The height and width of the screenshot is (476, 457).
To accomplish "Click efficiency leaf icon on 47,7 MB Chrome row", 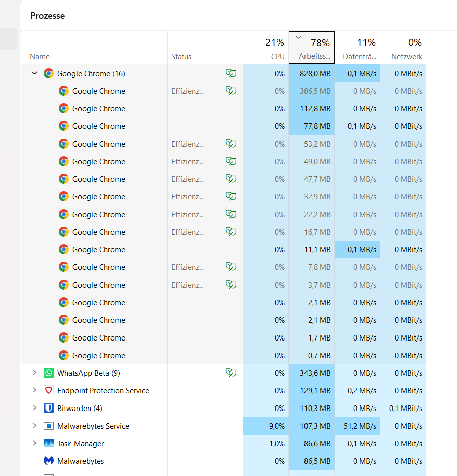I will [231, 178].
